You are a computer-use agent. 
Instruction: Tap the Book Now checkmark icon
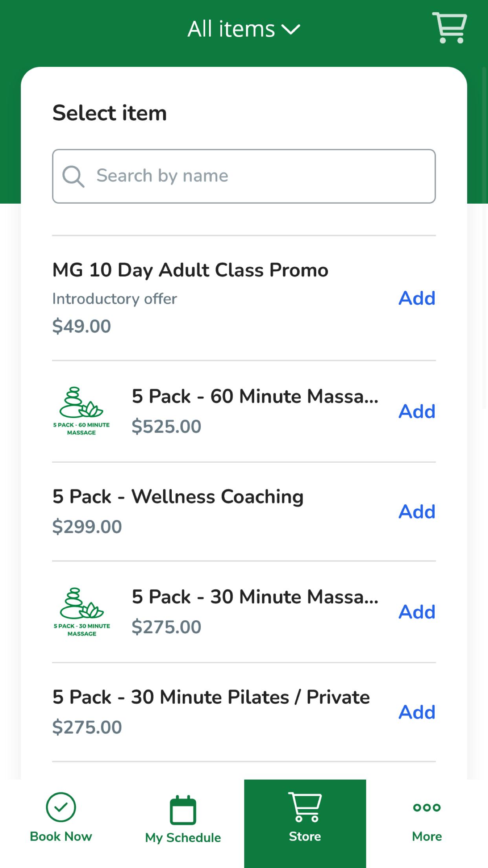click(61, 807)
